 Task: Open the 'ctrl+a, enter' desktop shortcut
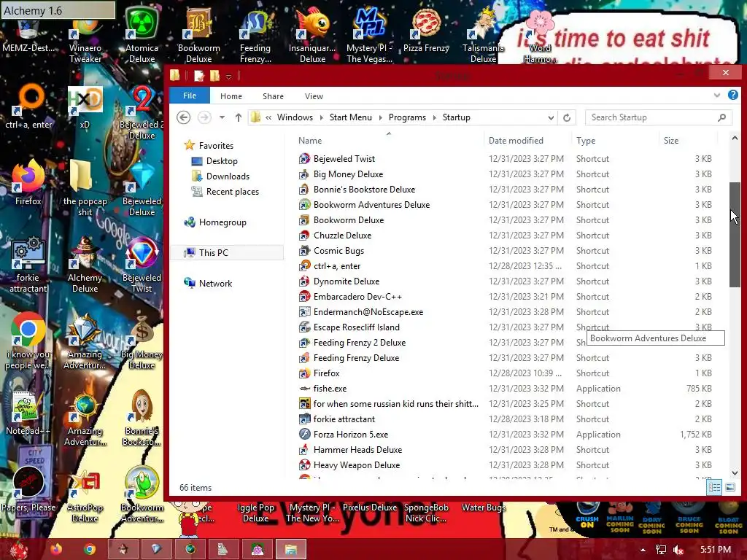pyautogui.click(x=28, y=107)
